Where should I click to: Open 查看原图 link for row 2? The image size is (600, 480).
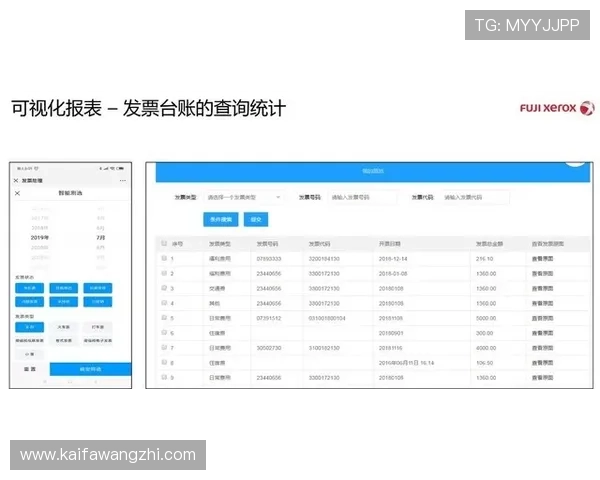(x=543, y=274)
